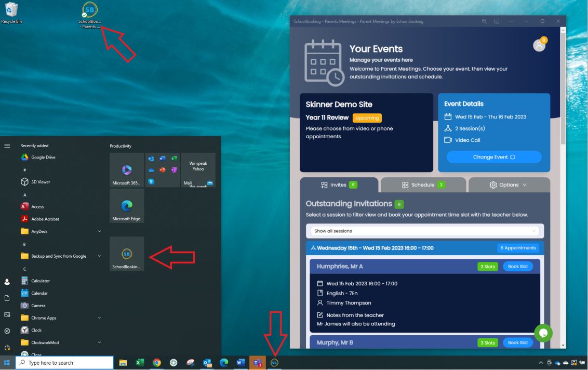Click the Productivity group heading
Image resolution: width=588 pixels, height=370 pixels.
click(121, 146)
